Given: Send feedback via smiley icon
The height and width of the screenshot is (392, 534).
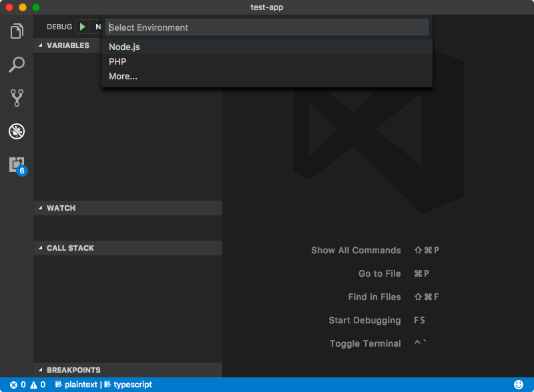Looking at the screenshot, I should pos(519,385).
